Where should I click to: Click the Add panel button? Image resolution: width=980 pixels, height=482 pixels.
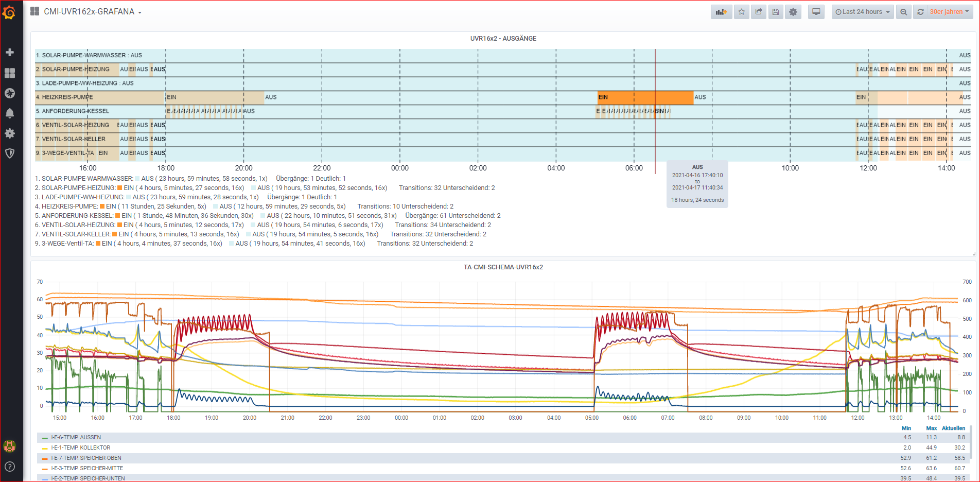point(721,12)
